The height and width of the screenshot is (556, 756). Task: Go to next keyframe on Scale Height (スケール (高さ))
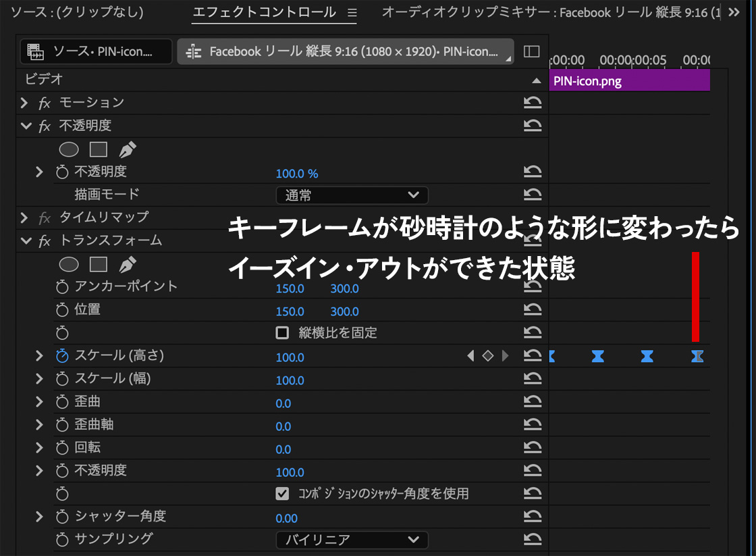(505, 356)
